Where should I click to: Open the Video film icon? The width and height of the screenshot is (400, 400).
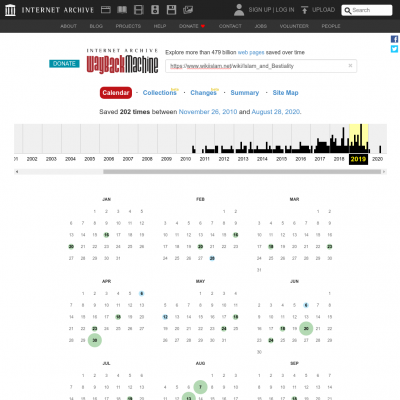(x=139, y=10)
